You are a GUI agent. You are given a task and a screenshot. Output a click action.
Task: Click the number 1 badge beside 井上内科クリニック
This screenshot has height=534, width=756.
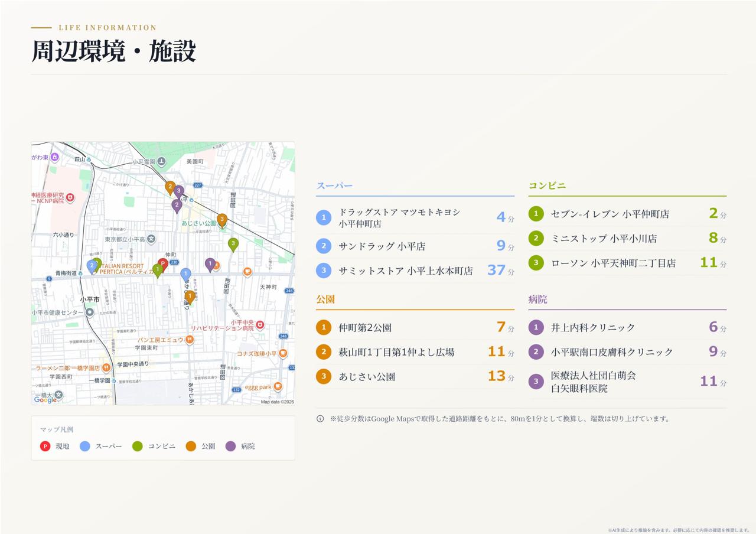pos(536,327)
